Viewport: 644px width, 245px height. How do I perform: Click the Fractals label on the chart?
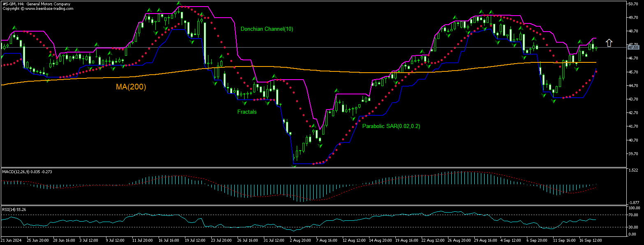pyautogui.click(x=246, y=112)
